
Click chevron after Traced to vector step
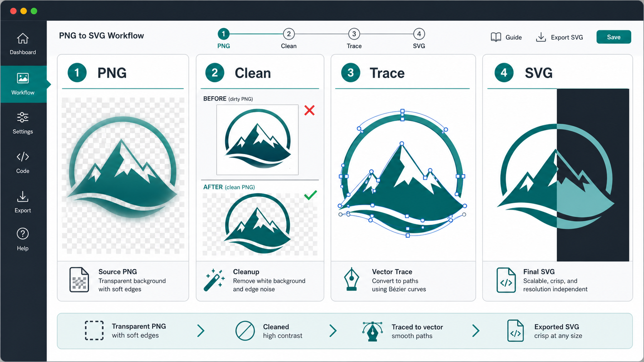click(476, 331)
